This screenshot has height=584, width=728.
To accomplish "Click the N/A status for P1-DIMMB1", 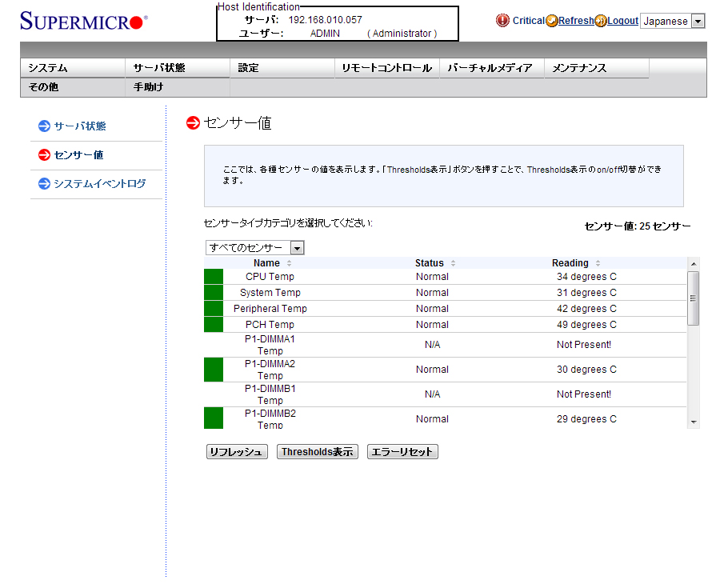I will click(432, 394).
